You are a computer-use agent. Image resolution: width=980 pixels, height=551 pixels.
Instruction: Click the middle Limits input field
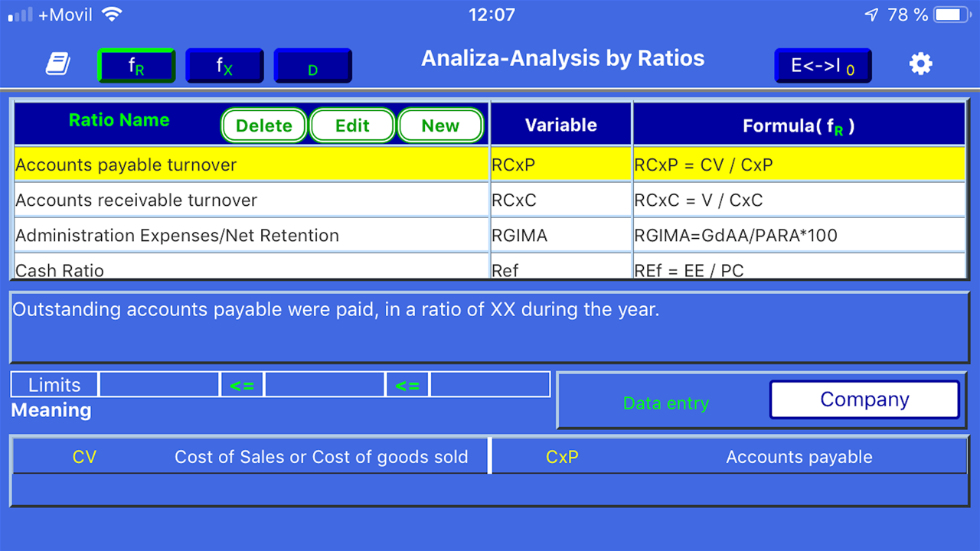325,384
